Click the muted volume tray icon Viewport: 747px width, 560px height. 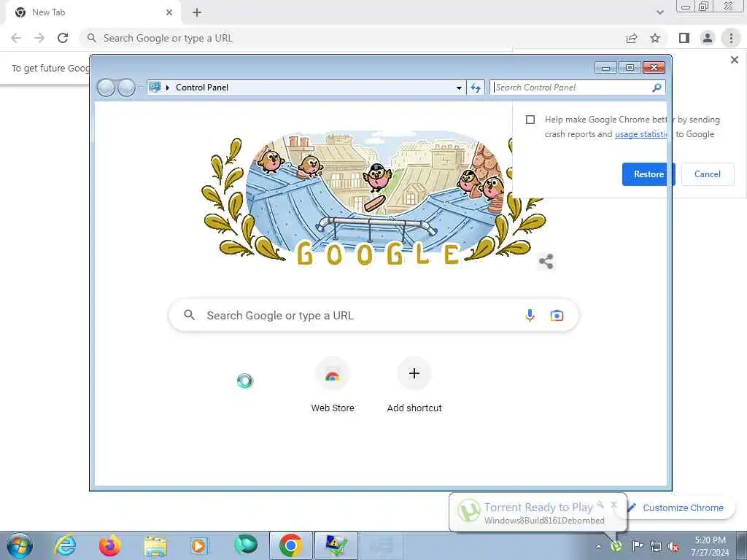coord(673,546)
